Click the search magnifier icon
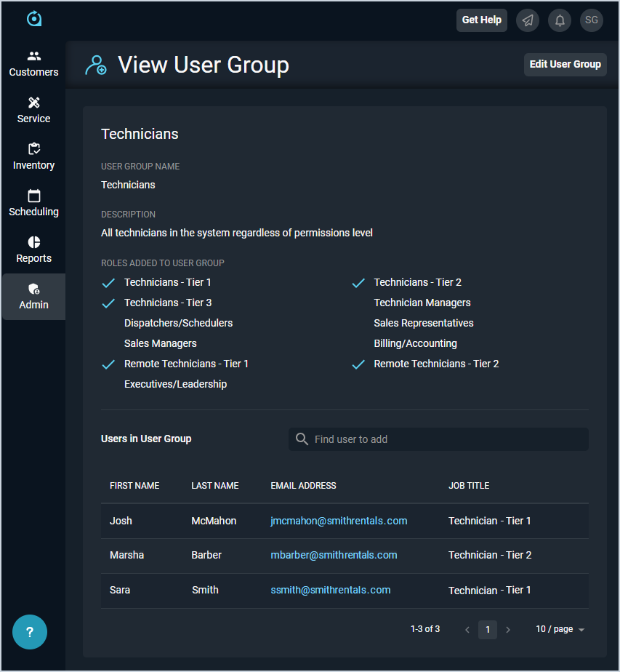The image size is (620, 672). coord(302,439)
